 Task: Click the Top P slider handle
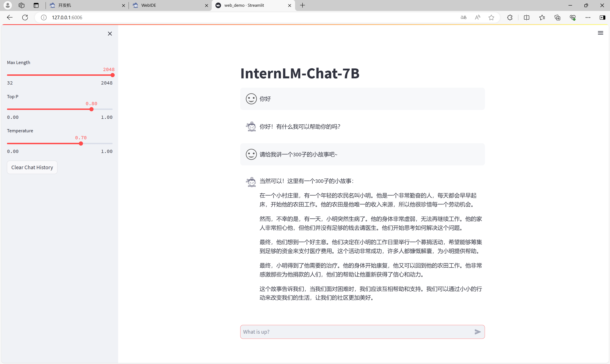tap(91, 109)
